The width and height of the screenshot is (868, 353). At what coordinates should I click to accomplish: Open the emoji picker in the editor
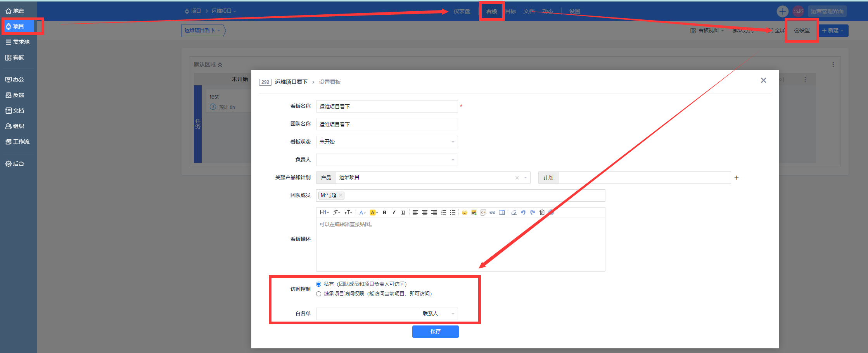click(464, 213)
